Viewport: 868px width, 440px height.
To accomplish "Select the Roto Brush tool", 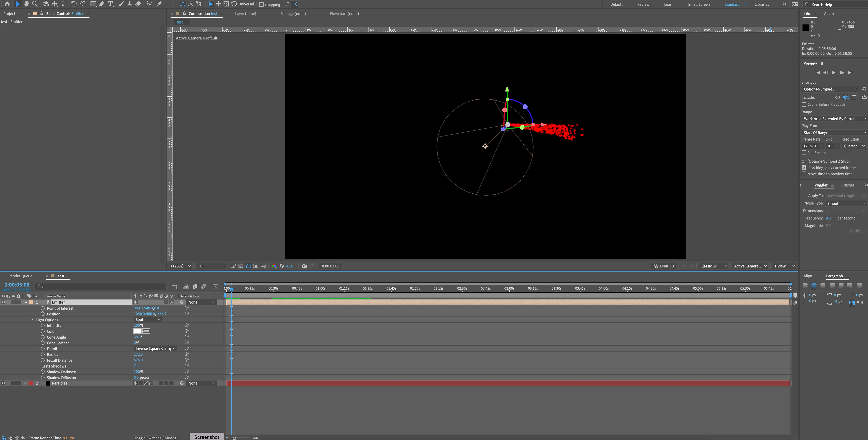I will pyautogui.click(x=149, y=4).
